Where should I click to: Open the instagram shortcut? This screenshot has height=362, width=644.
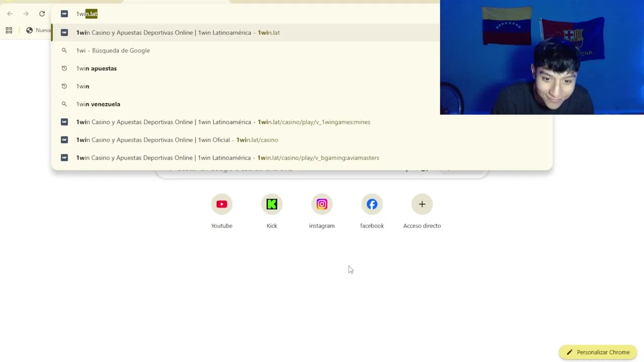(322, 211)
